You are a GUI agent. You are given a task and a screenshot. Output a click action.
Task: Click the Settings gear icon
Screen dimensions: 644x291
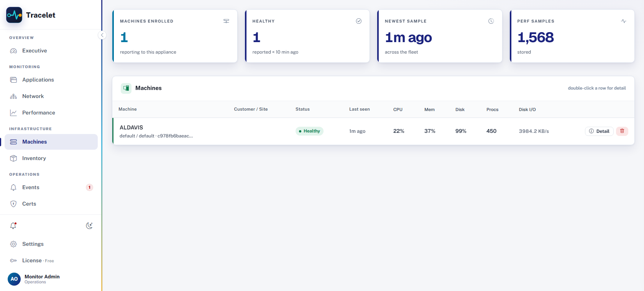tap(13, 244)
